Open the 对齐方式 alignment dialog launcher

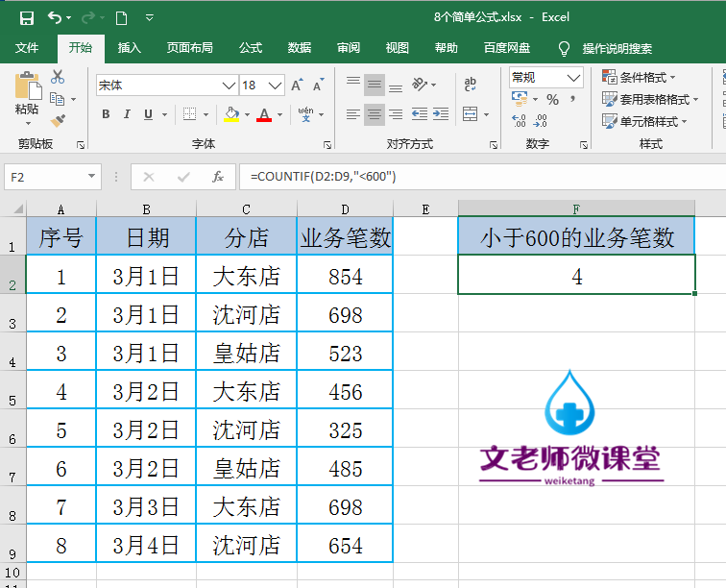pyautogui.click(x=494, y=145)
